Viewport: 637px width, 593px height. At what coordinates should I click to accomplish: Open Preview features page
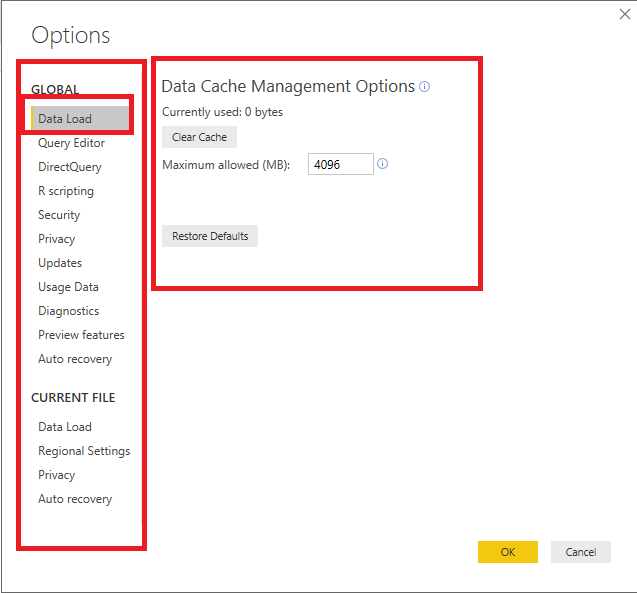pos(81,335)
